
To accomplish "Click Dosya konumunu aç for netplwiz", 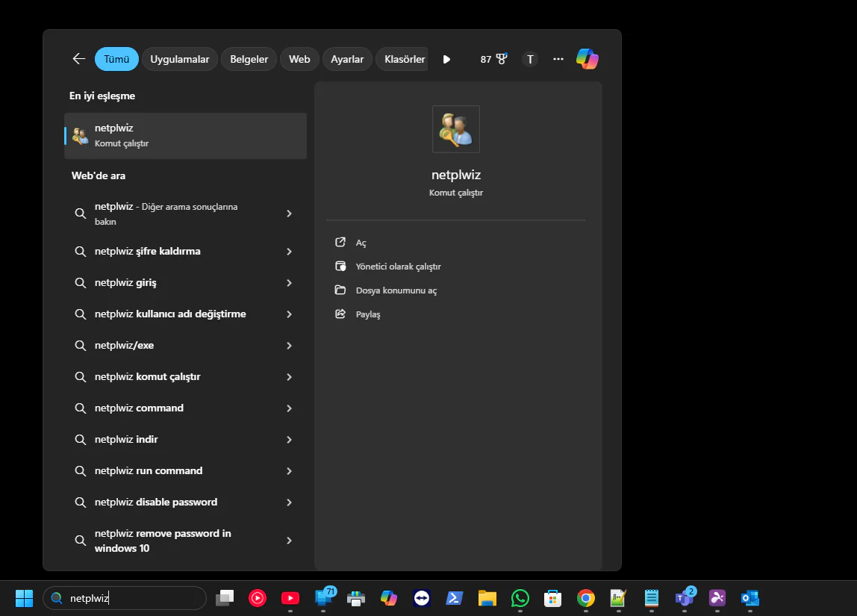I will 396,290.
